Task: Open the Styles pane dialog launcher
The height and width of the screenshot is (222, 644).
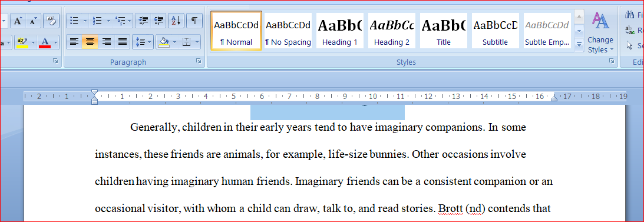Action: point(612,61)
